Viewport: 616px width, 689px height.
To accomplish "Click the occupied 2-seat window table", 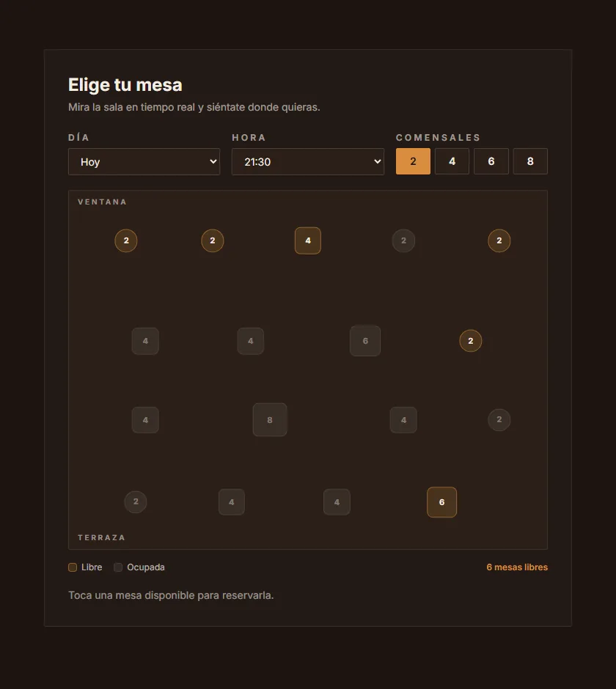I will [403, 240].
